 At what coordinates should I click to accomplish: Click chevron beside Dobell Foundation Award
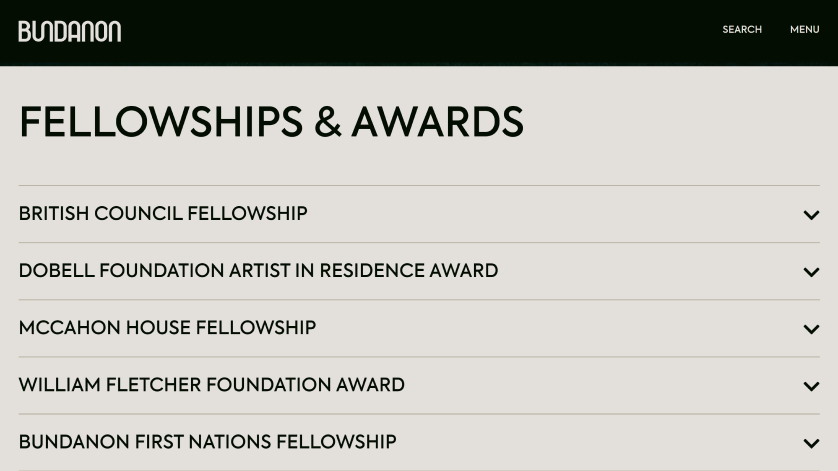tap(811, 272)
